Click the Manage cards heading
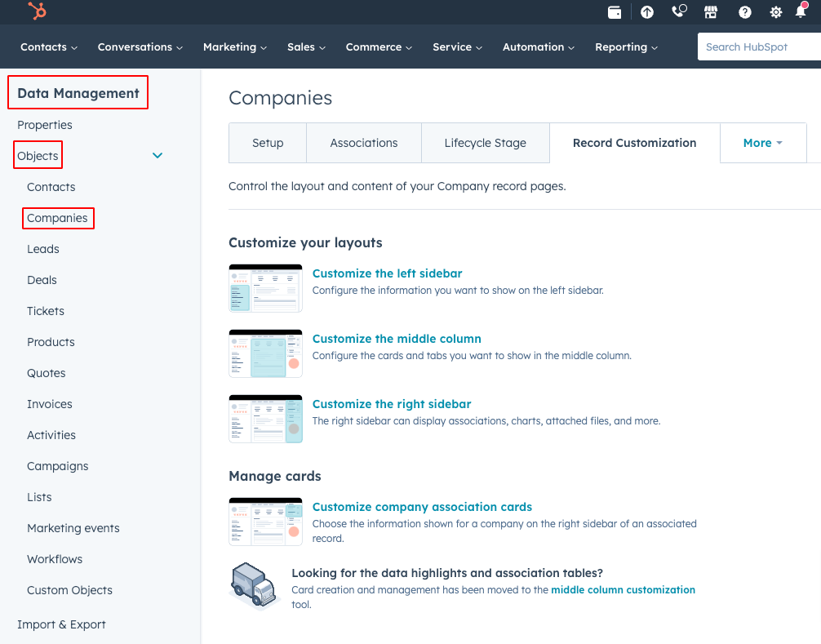This screenshot has height=644, width=821. [x=275, y=476]
